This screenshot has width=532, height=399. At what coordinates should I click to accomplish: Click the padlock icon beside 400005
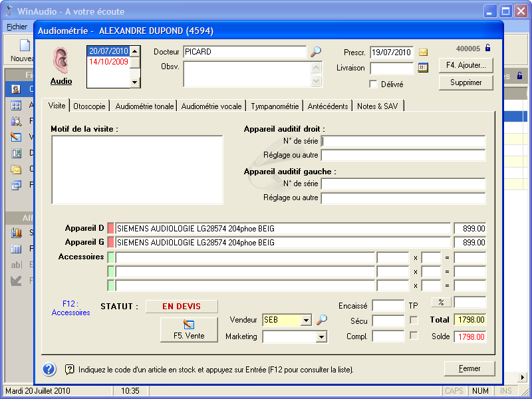[487, 48]
